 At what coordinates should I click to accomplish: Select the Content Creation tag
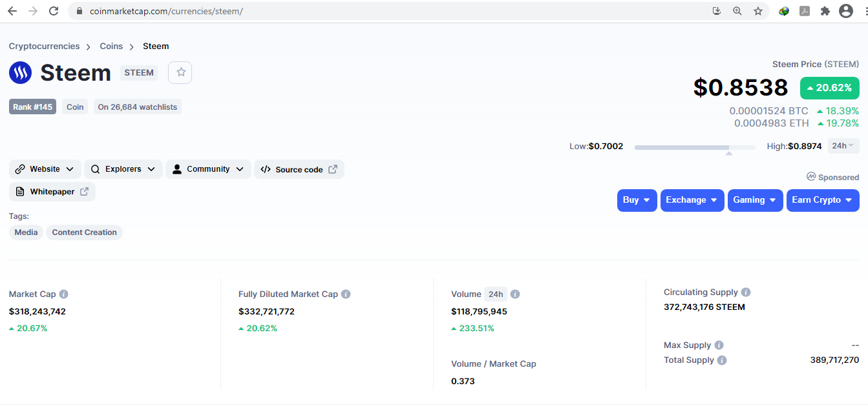85,232
